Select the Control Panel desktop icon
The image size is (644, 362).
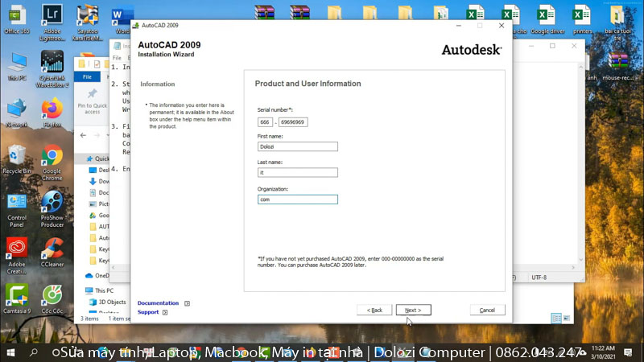(x=17, y=204)
